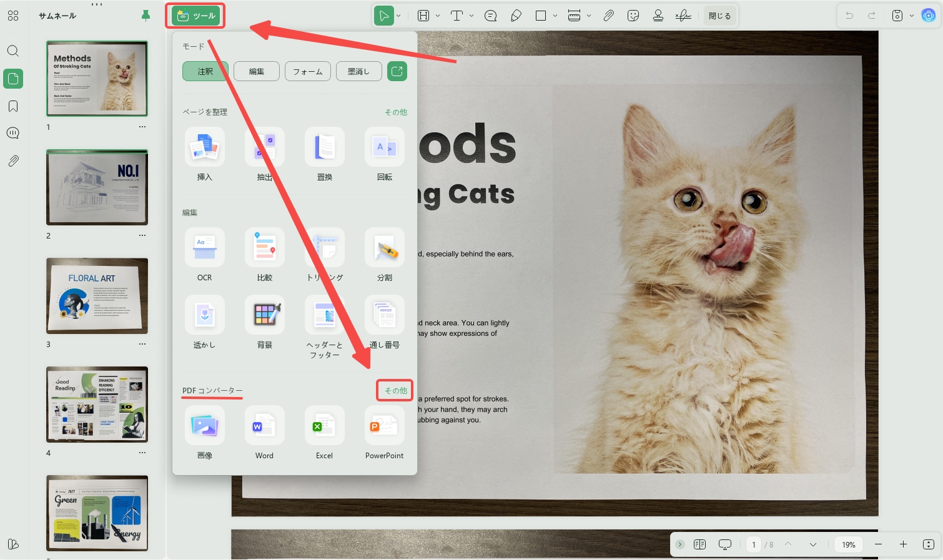Select the pencil drawing tool
Screen dimensions: 943x560
[x=516, y=16]
